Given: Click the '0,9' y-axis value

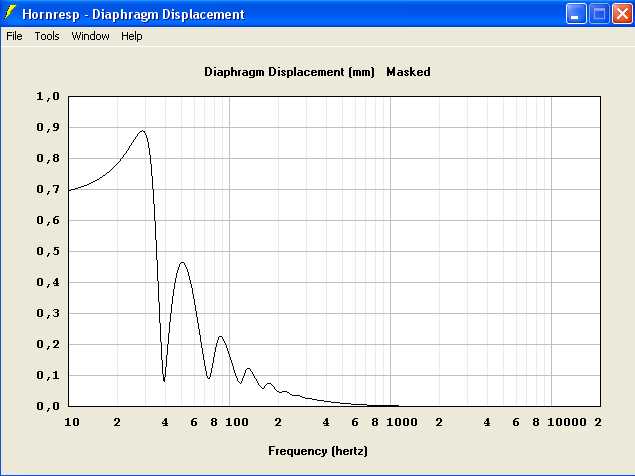Looking at the screenshot, I should pos(48,127).
